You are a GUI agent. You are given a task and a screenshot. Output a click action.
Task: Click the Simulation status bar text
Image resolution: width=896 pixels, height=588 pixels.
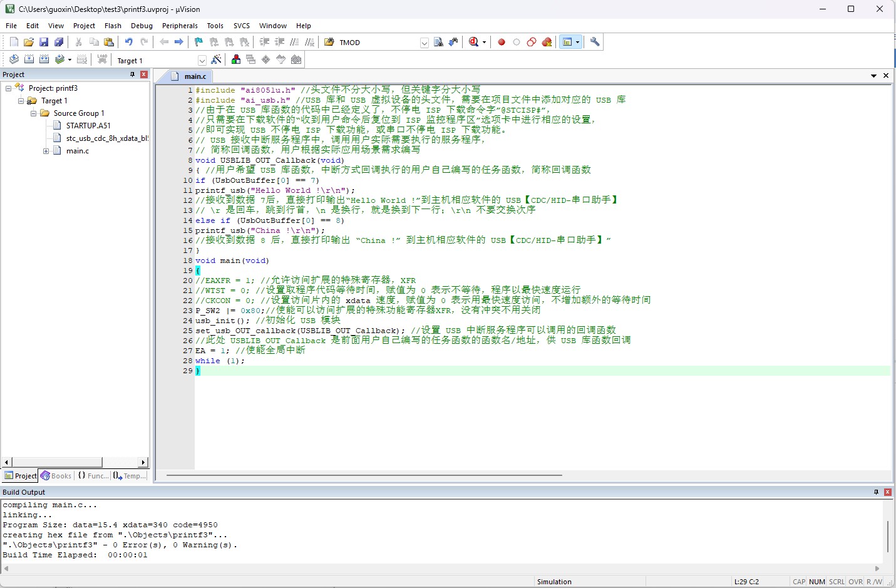(x=554, y=582)
